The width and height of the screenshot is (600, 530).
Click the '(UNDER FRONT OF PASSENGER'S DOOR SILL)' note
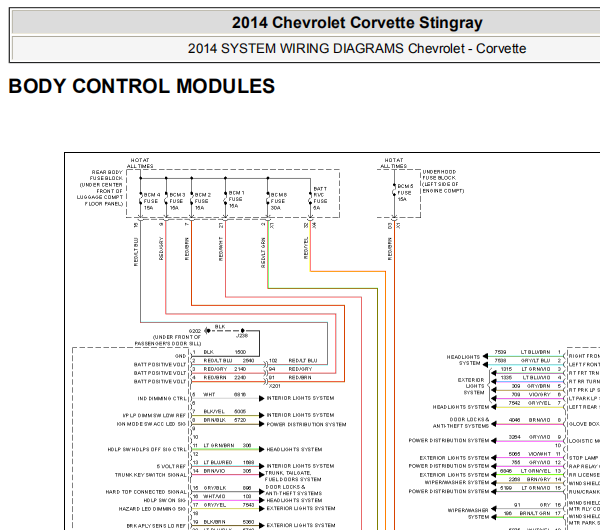coord(168,340)
